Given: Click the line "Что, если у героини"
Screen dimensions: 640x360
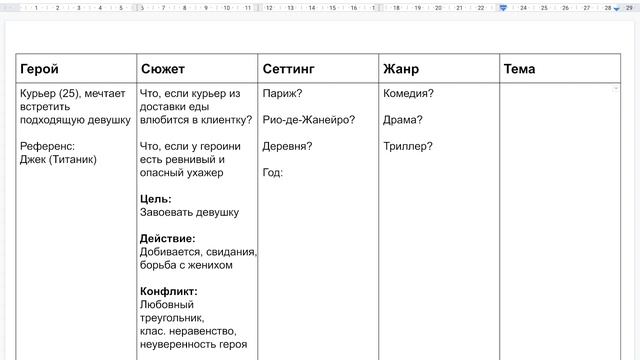Looking at the screenshot, I should pos(190,146).
